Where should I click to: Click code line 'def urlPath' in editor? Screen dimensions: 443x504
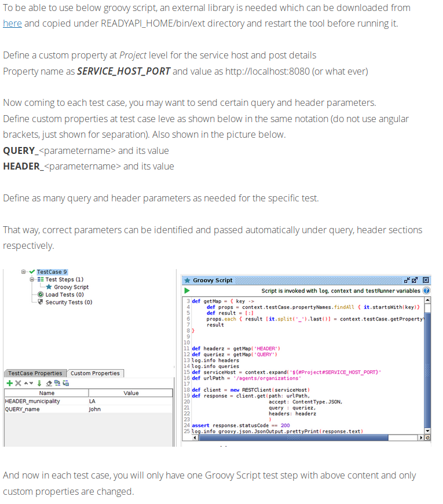247,378
